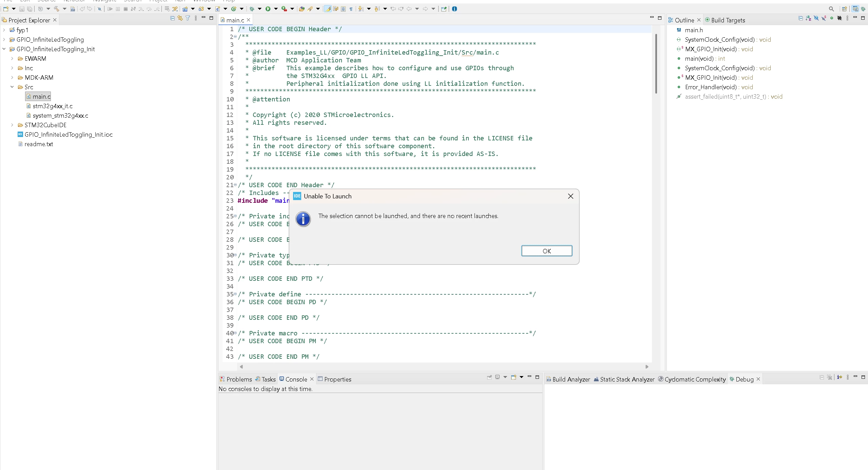The image size is (868, 470).
Task: Click the Save All toolbar icon
Action: click(x=30, y=9)
